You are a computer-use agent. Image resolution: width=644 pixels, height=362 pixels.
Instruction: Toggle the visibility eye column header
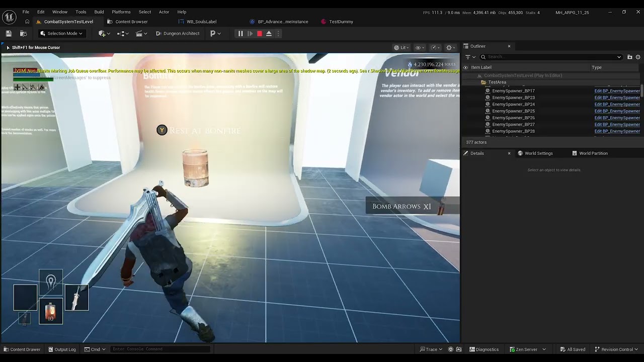click(465, 67)
